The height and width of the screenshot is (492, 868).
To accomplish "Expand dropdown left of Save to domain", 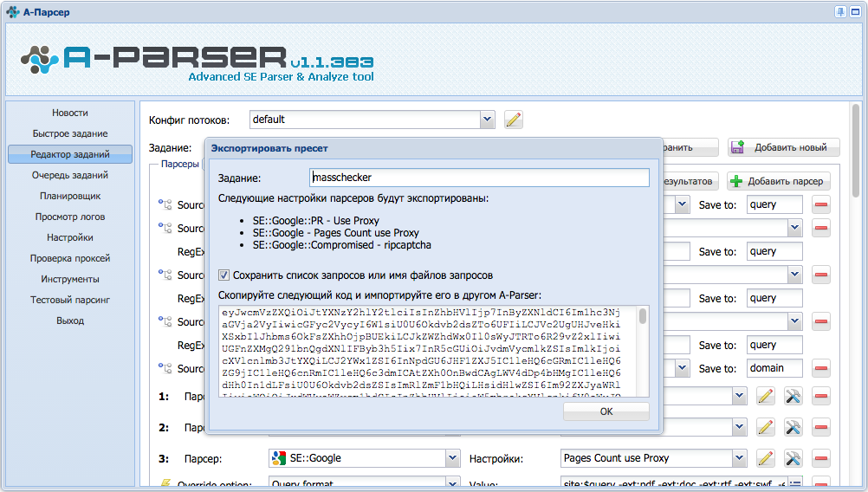I will pos(682,369).
